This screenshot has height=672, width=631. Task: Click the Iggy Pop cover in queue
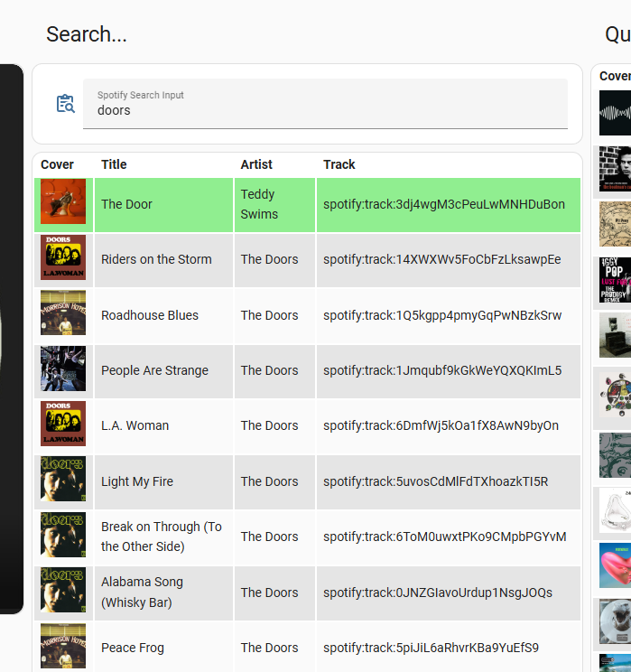point(615,280)
